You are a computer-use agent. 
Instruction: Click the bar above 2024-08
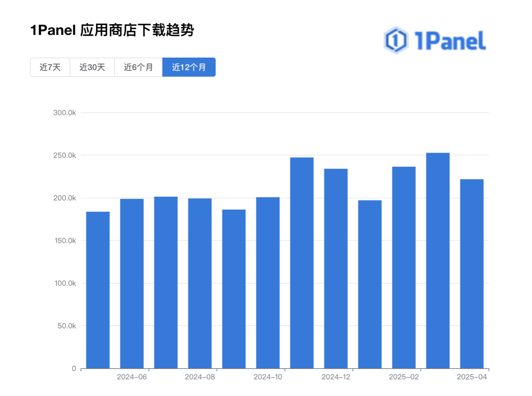pos(200,283)
